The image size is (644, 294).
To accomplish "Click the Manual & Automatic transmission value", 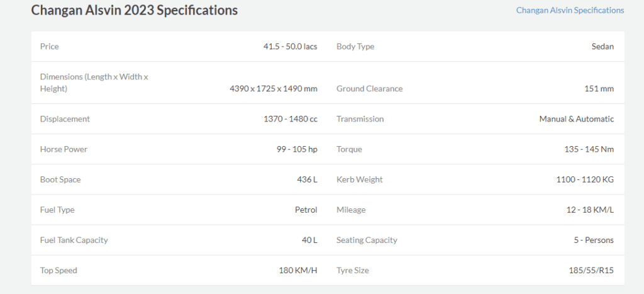I will [x=576, y=119].
